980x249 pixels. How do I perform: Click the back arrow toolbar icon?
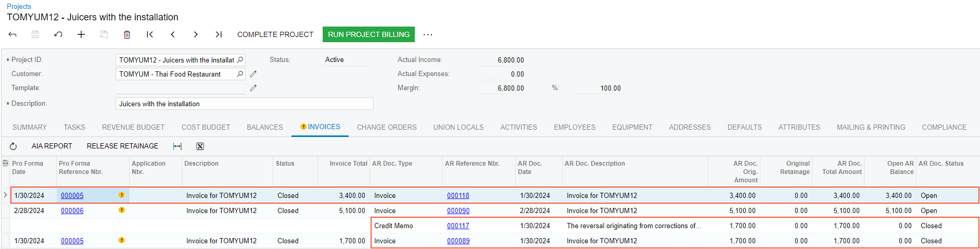tap(12, 34)
